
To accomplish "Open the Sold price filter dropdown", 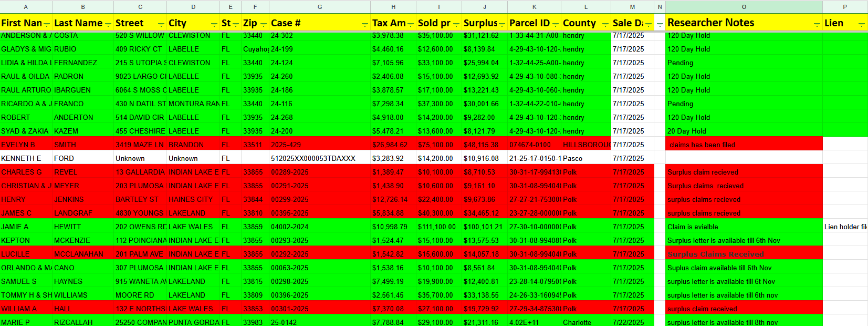I will point(456,24).
